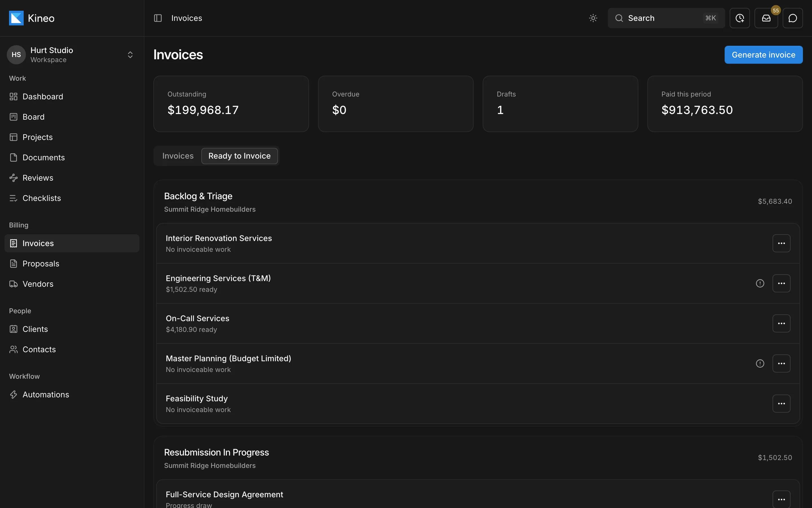The width and height of the screenshot is (812, 508).
Task: Click the Backlog & Triage heading
Action: pyautogui.click(x=198, y=196)
